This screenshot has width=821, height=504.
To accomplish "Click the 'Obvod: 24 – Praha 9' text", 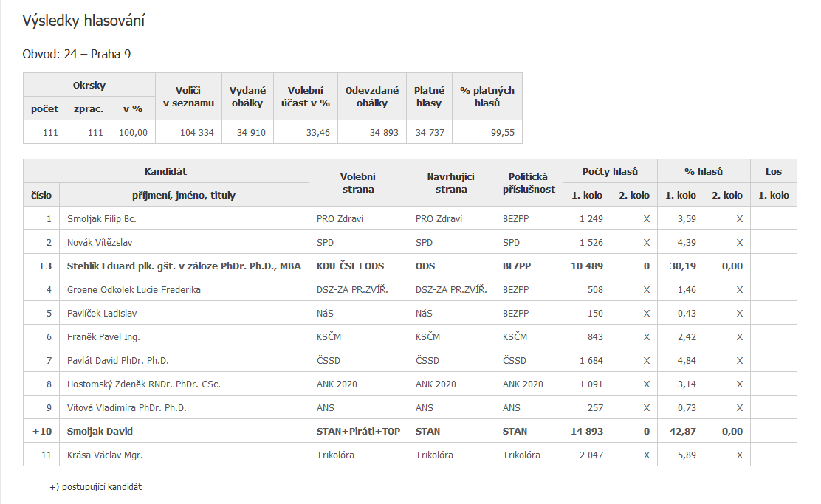I will point(77,54).
